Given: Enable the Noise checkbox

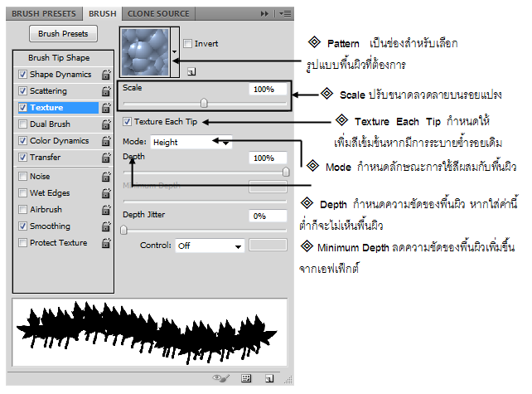Looking at the screenshot, I should click(22, 177).
